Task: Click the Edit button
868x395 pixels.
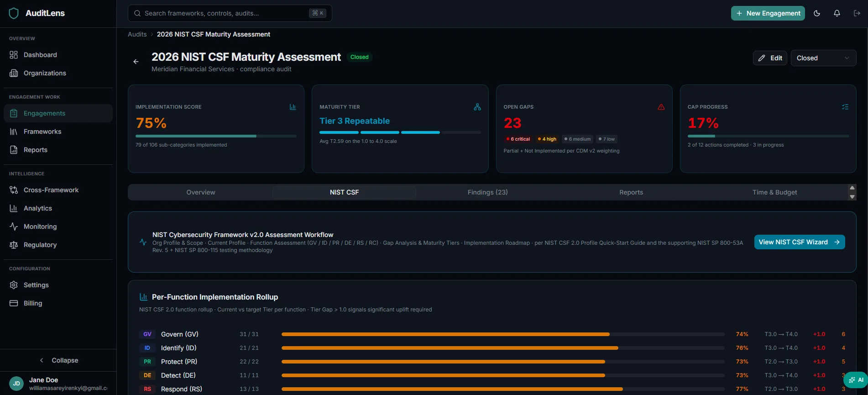Action: point(770,58)
